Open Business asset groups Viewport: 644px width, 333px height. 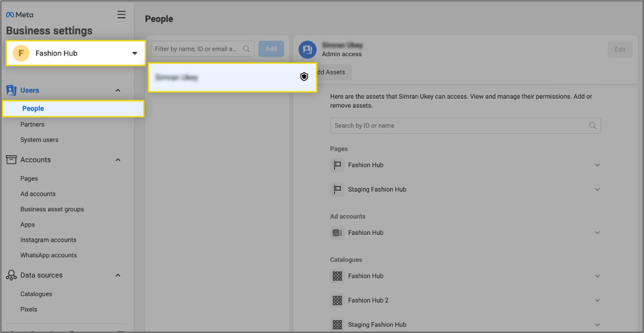coord(52,209)
